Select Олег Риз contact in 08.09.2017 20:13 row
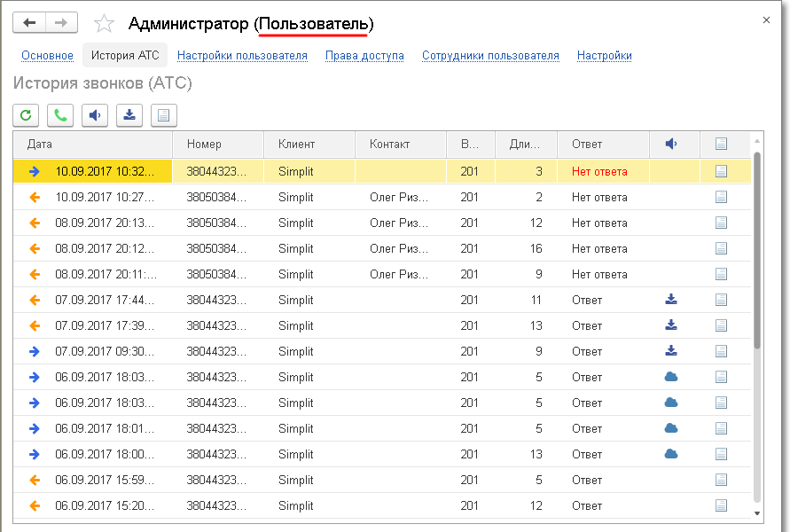790x532 pixels. [x=399, y=223]
